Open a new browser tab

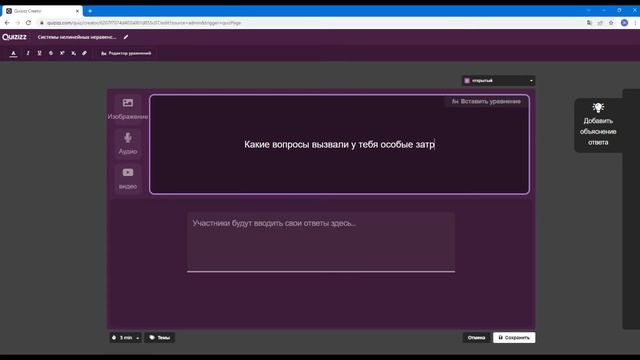[x=90, y=11]
